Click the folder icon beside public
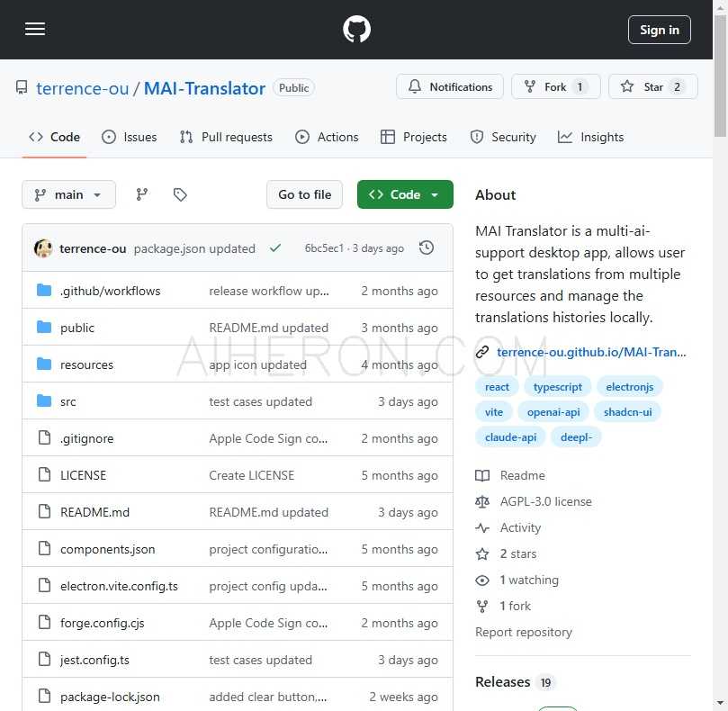The width and height of the screenshot is (728, 711). (44, 327)
